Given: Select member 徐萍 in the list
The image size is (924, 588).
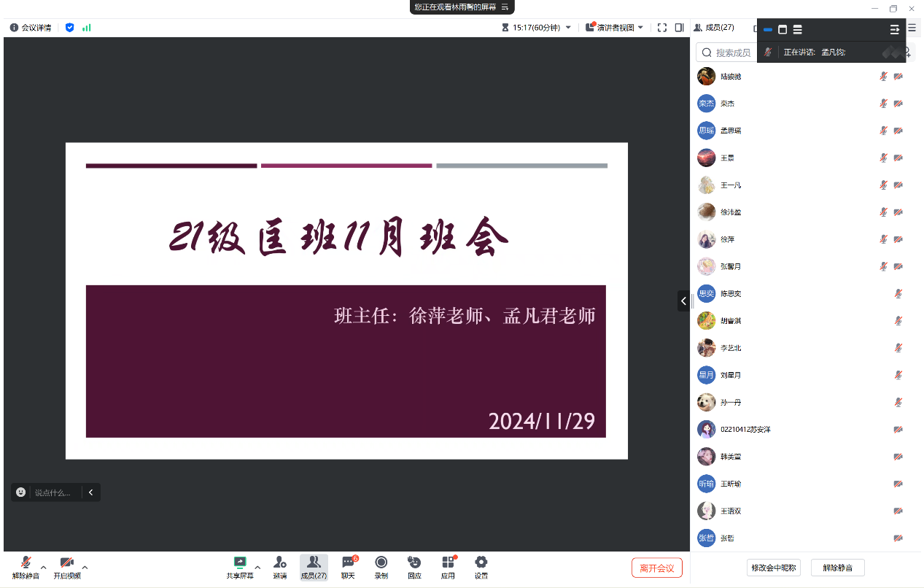Looking at the screenshot, I should [727, 239].
